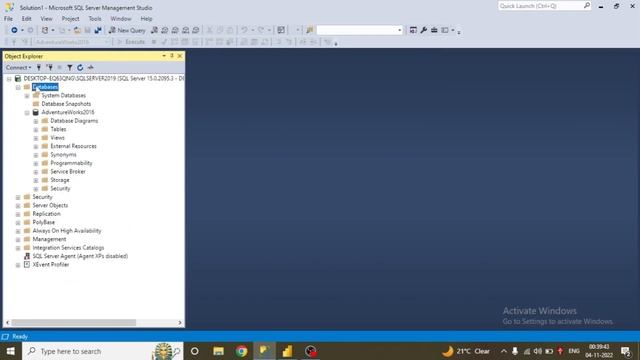Click the window layout icon in toolbar
The image size is (640, 360).
point(445,30)
